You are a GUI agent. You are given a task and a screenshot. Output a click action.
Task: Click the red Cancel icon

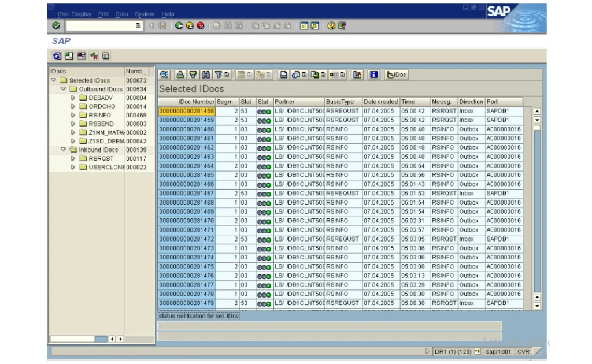pyautogui.click(x=201, y=25)
